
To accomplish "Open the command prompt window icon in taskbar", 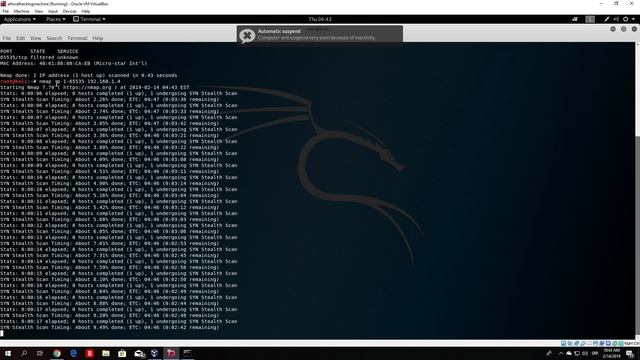I will [187, 353].
